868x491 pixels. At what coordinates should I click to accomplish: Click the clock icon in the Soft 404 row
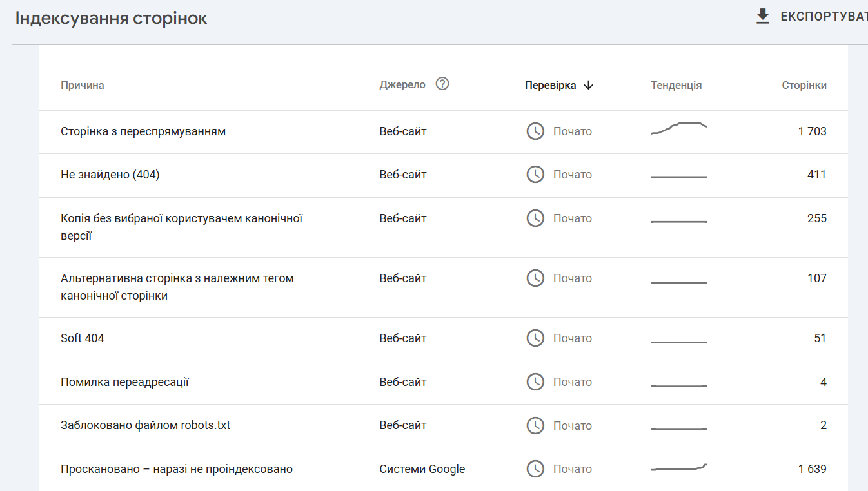[x=535, y=338]
